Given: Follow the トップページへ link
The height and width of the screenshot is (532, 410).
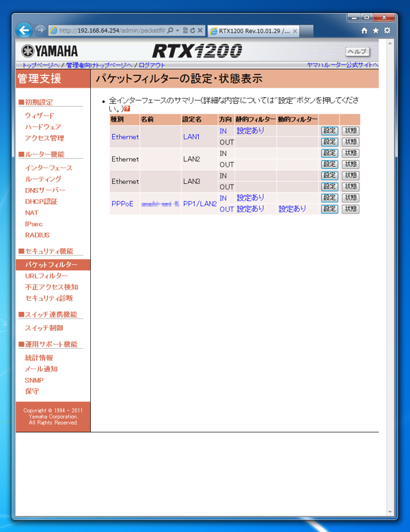Looking at the screenshot, I should click(40, 65).
